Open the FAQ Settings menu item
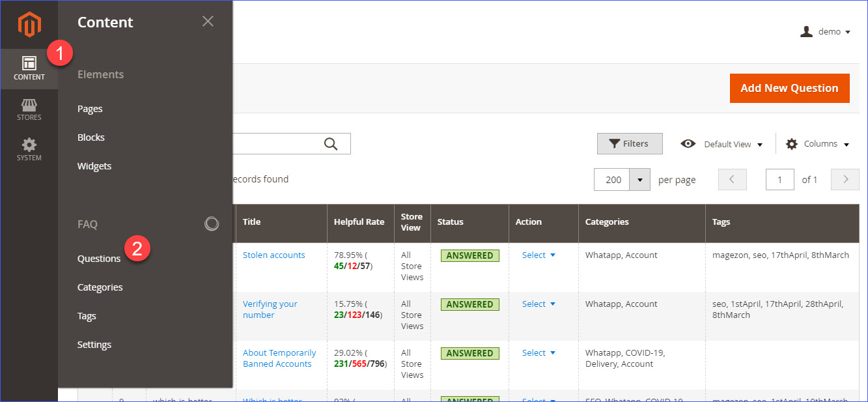This screenshot has width=868, height=402. 94,345
